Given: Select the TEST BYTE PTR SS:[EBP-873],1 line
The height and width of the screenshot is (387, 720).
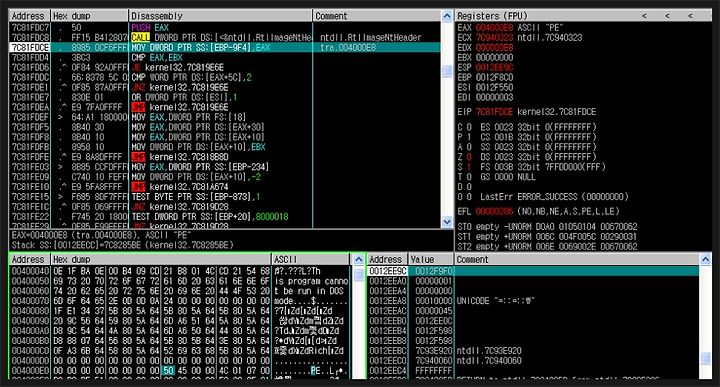Looking at the screenshot, I should point(196,196).
